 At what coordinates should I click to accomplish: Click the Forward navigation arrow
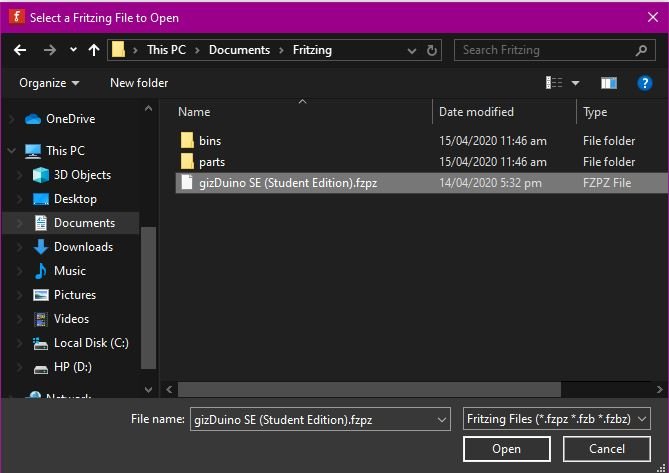50,50
